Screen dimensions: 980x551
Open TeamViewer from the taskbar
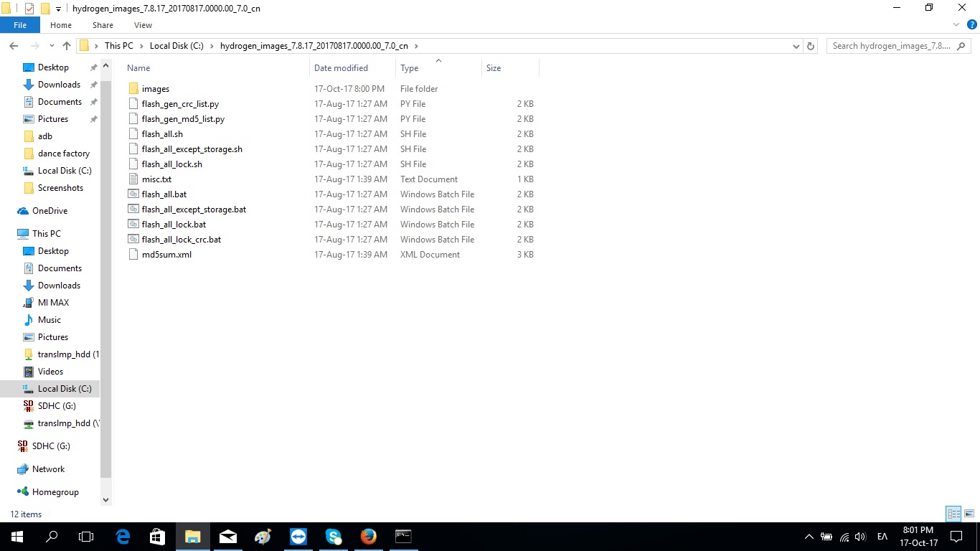298,536
